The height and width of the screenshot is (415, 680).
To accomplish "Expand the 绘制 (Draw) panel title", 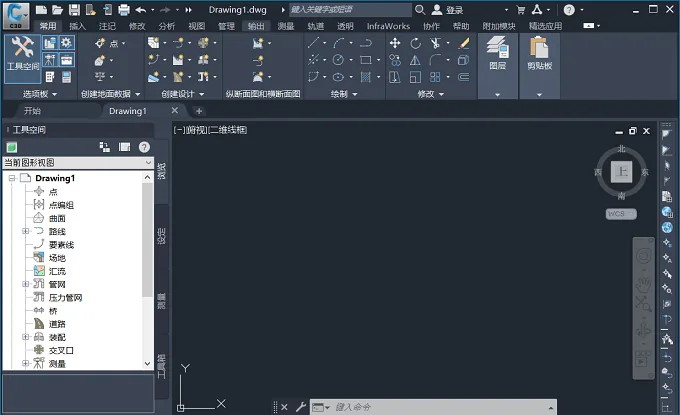I will (344, 94).
